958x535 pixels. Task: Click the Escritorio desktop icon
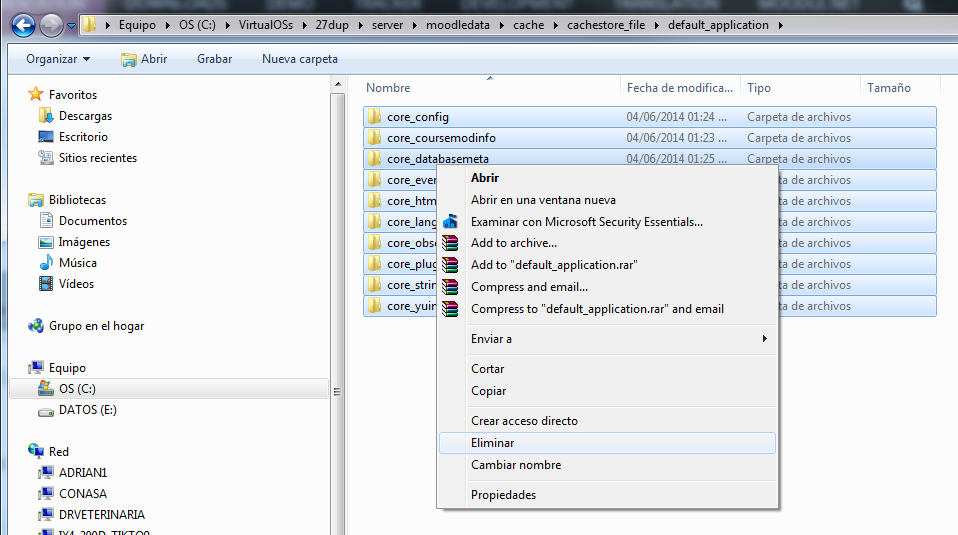point(46,136)
